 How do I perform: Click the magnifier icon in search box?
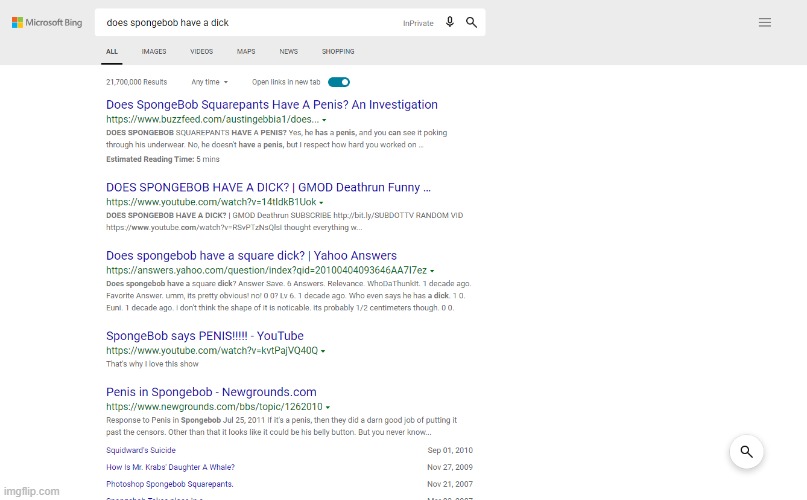pyautogui.click(x=471, y=22)
